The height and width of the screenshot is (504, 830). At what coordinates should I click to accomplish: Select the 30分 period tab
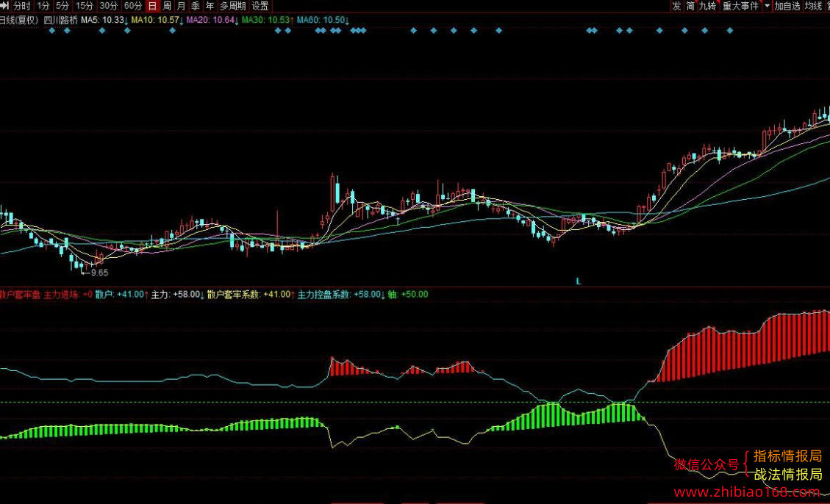pyautogui.click(x=109, y=6)
